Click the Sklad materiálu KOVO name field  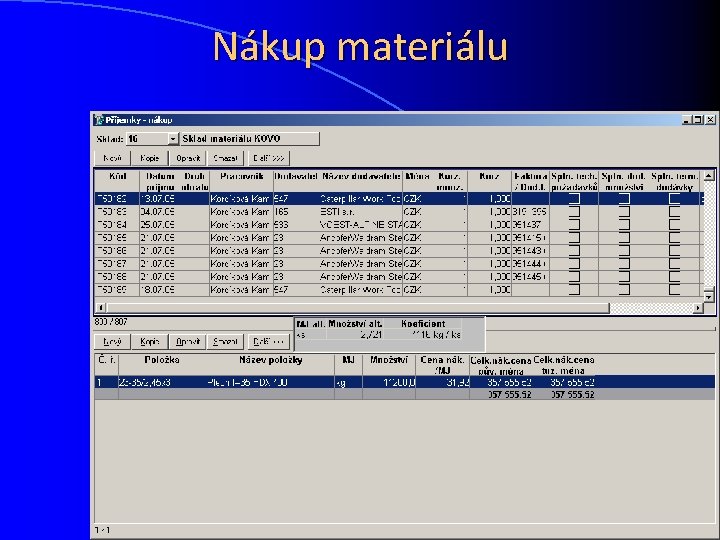[250, 139]
